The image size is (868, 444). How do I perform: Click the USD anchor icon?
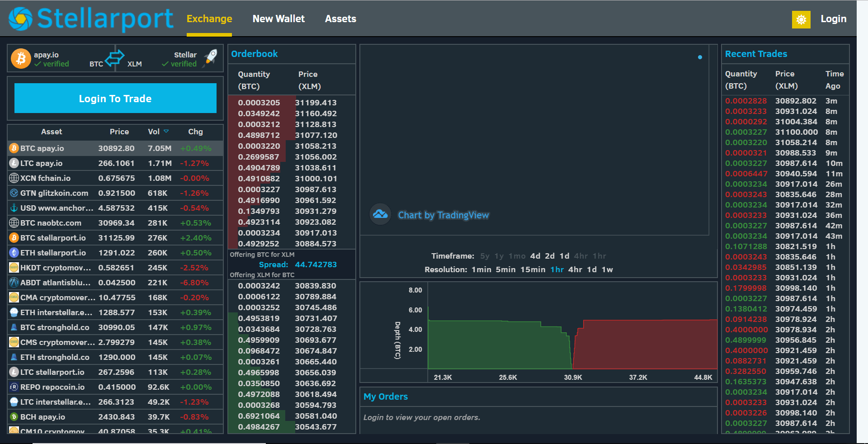click(x=14, y=208)
